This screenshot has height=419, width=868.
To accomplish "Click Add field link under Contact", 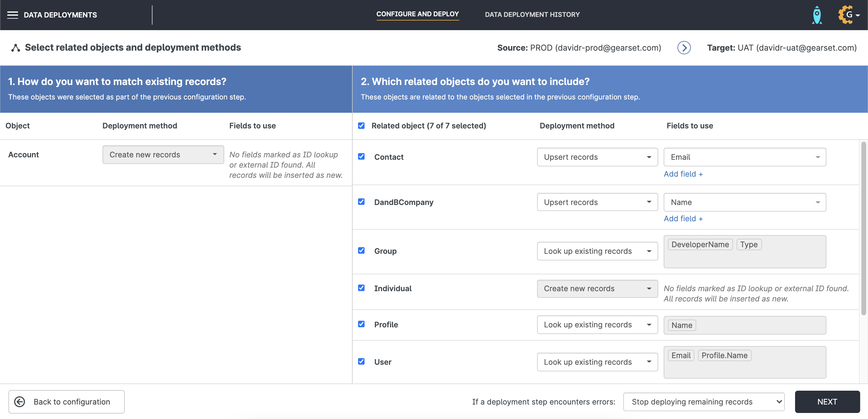I will pos(683,174).
